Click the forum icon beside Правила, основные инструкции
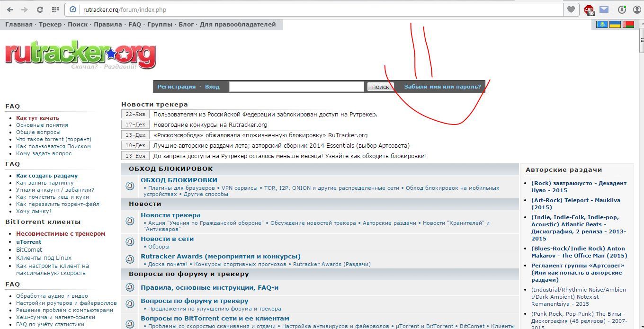Viewport: 644px width, 329px height. coord(130,287)
